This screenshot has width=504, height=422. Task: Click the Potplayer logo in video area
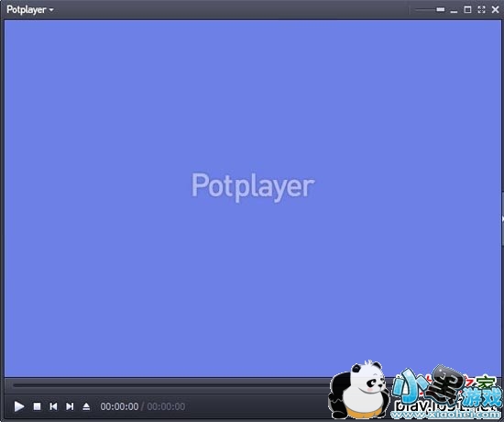point(253,187)
